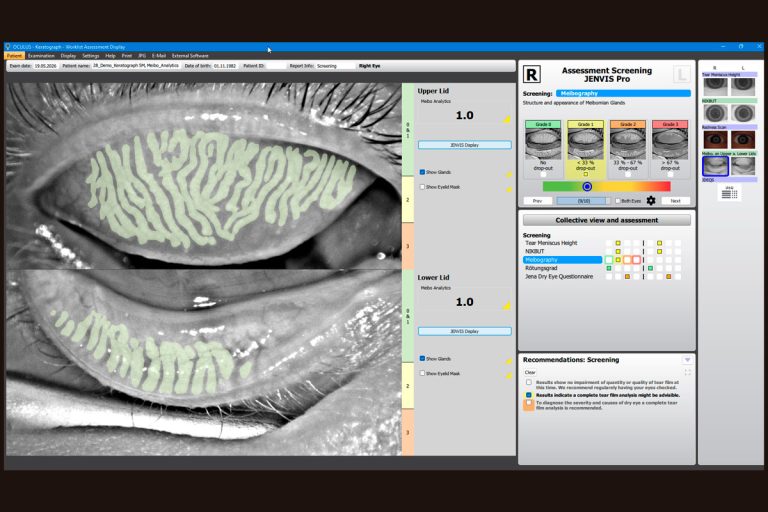Click the Upper Lid grade 2 yellow band
This screenshot has width=768, height=512.
(x=408, y=199)
